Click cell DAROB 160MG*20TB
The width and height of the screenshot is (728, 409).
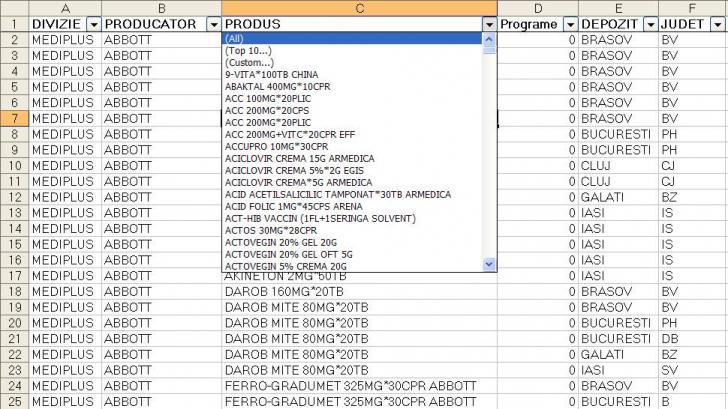[359, 292]
